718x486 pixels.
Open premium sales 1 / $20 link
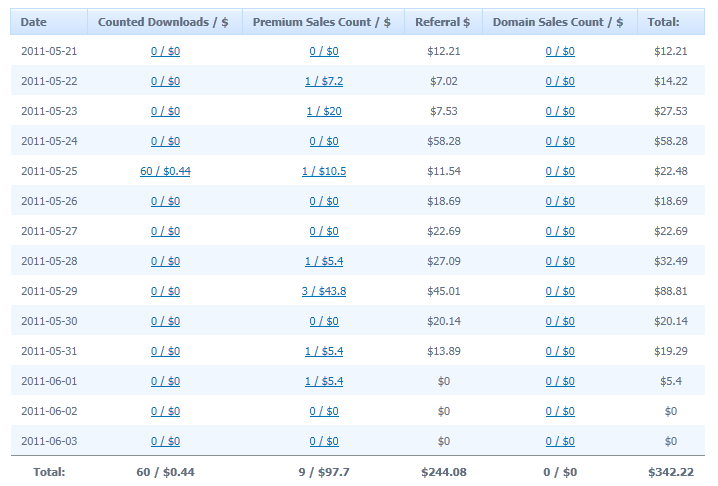tap(324, 111)
